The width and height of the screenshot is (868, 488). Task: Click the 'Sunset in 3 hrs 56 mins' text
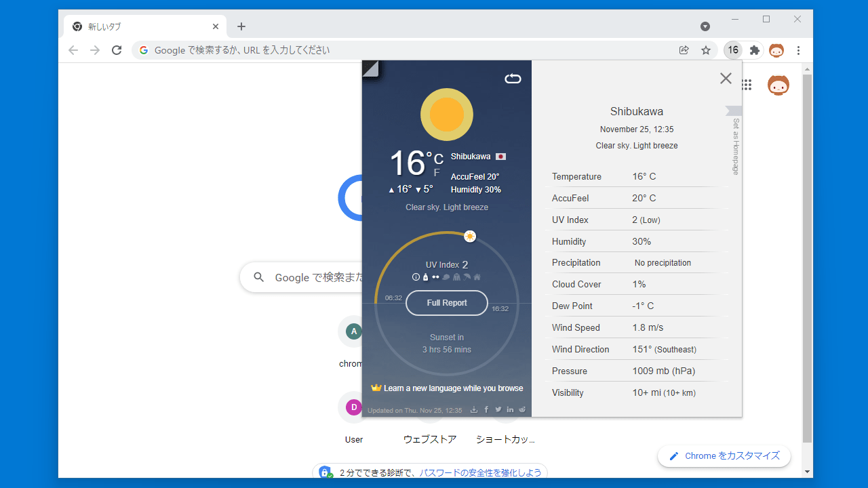447,344
